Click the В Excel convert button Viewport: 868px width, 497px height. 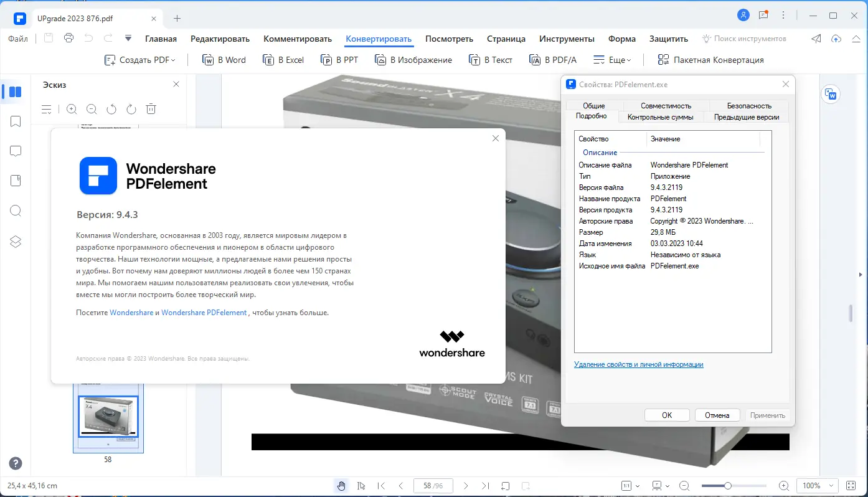click(x=283, y=60)
